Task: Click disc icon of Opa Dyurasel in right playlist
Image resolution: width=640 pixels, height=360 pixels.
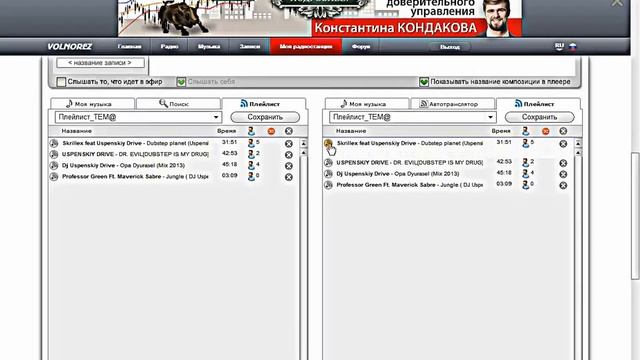Action: [x=328, y=173]
